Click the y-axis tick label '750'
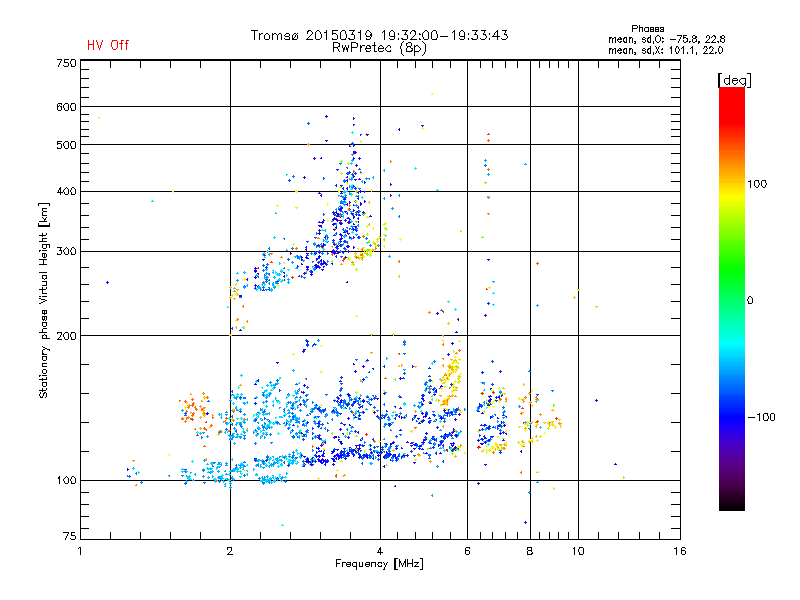This screenshot has height=600, width=800. [x=66, y=63]
